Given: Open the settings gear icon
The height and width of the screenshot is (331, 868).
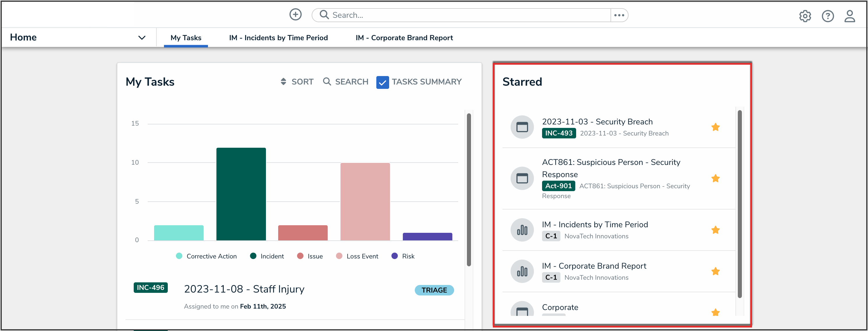Looking at the screenshot, I should click(805, 16).
